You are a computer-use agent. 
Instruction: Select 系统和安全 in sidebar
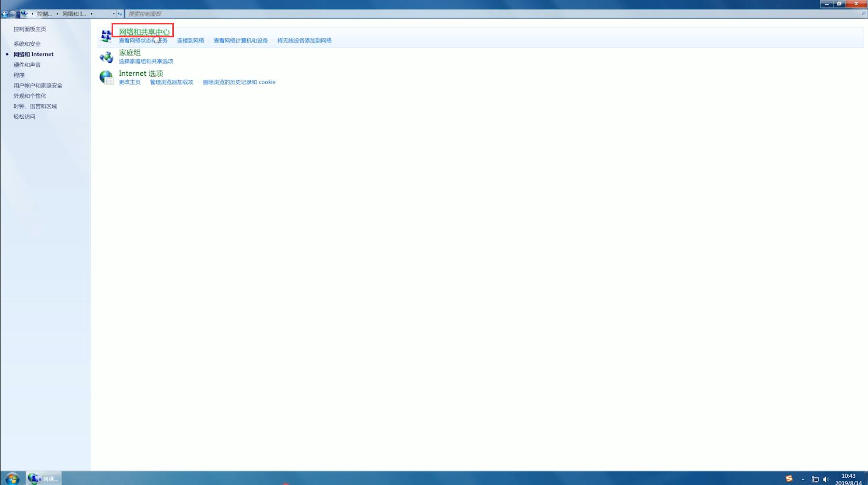[x=27, y=44]
